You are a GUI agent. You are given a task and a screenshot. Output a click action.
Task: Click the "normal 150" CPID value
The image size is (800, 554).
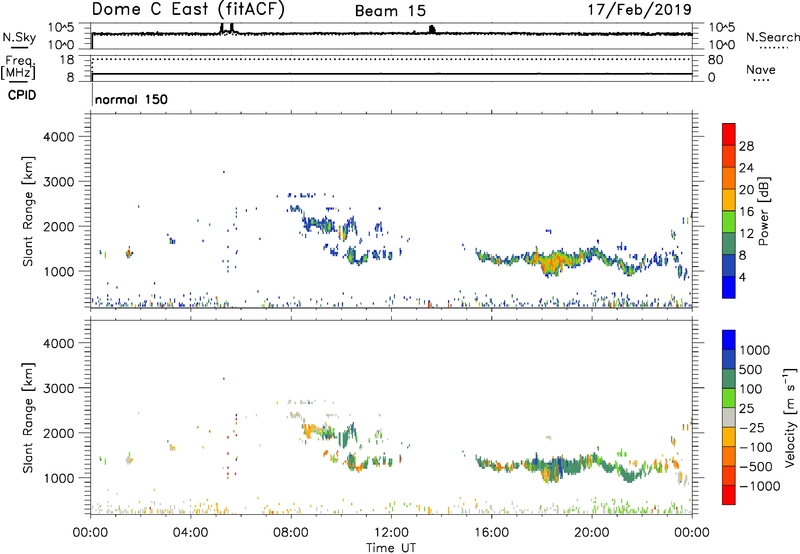coord(131,99)
